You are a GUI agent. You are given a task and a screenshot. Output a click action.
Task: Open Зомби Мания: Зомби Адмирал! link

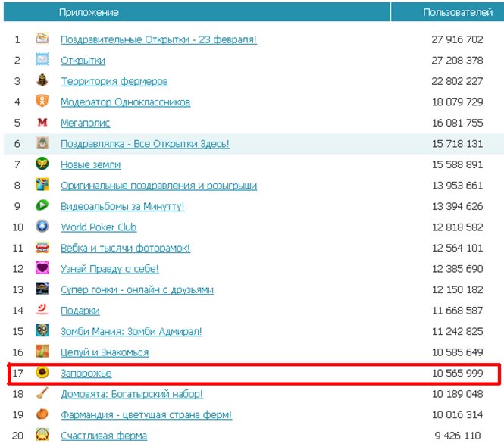coord(131,332)
